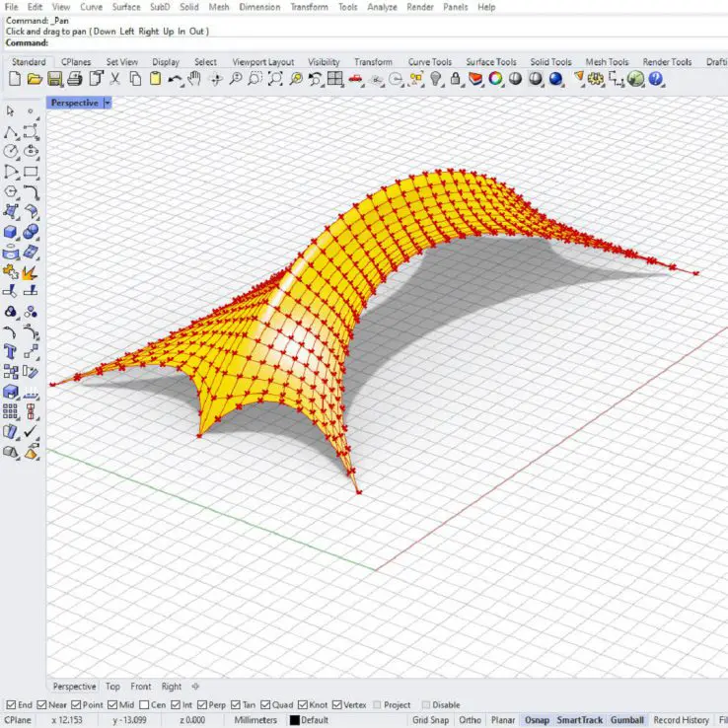Enable the Cen osnap checkbox
Viewport: 728px width, 728px height.
pos(145,705)
